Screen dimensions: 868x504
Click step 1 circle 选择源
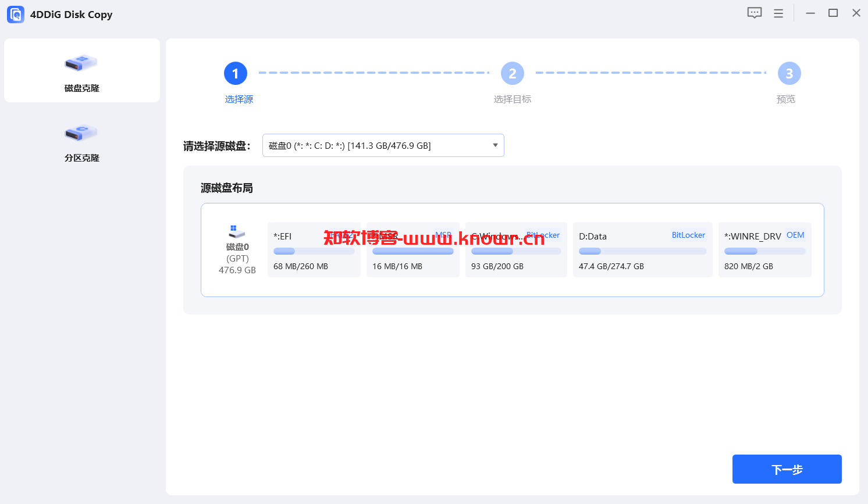click(236, 73)
